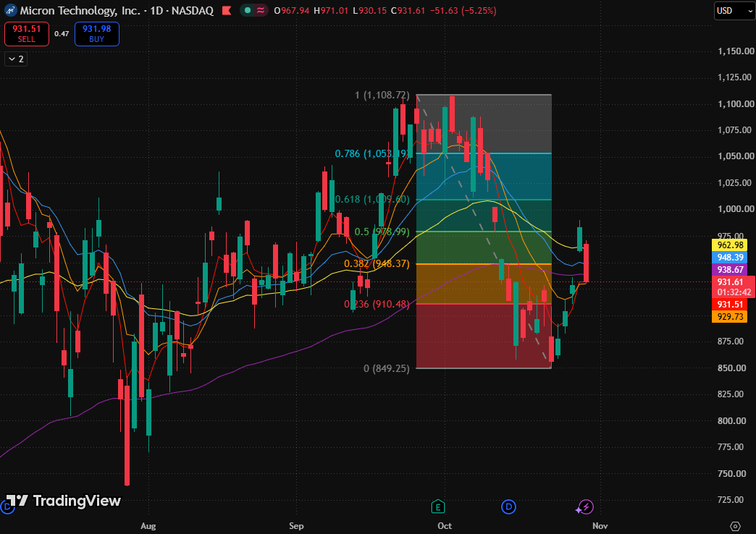Collapse the indicator legend showing 2
The image size is (756, 534).
(x=16, y=59)
